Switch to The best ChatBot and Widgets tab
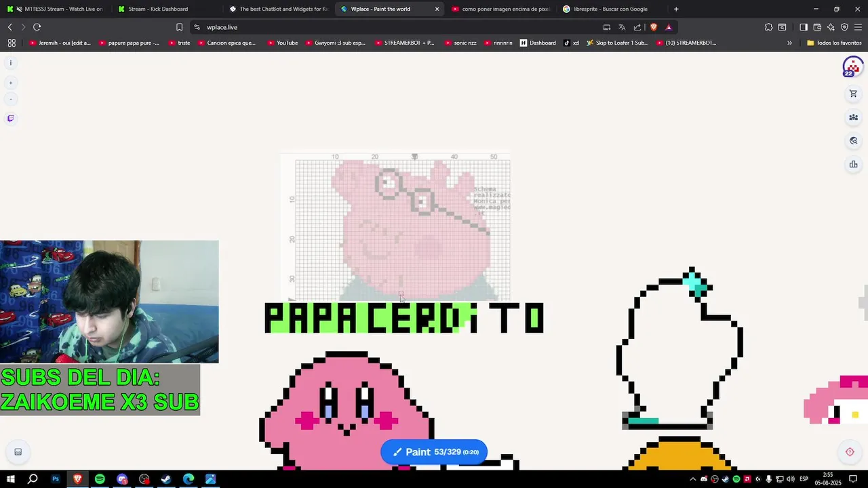The image size is (868, 488). click(278, 9)
